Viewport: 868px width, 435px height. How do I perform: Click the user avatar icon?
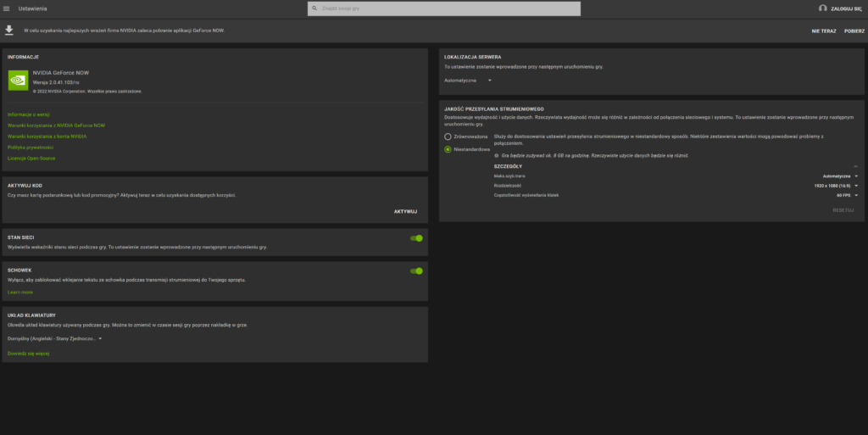click(x=822, y=8)
